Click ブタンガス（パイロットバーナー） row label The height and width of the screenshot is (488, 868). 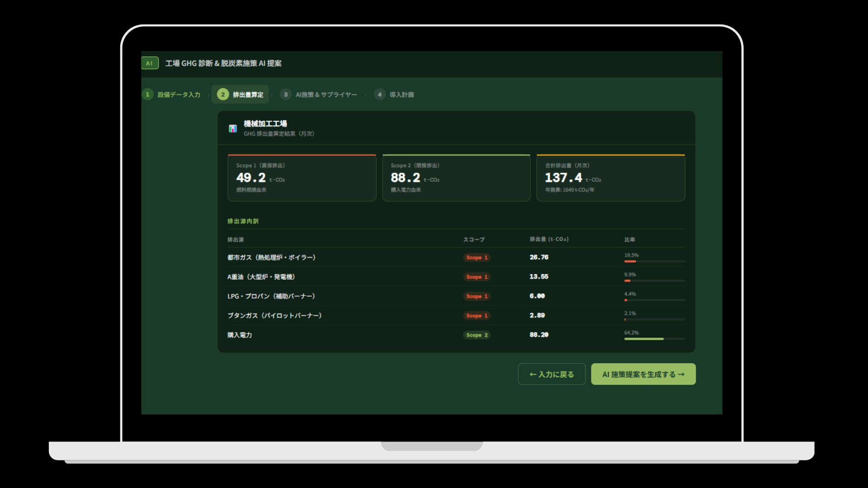click(274, 316)
